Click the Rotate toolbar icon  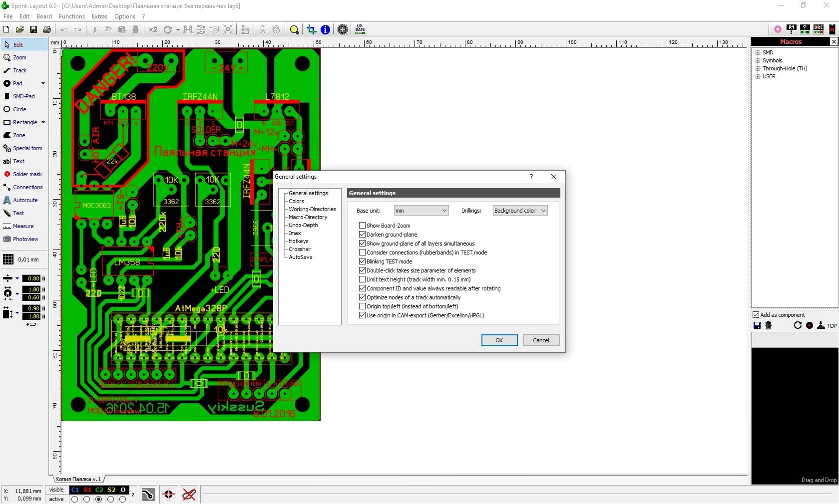click(168, 29)
